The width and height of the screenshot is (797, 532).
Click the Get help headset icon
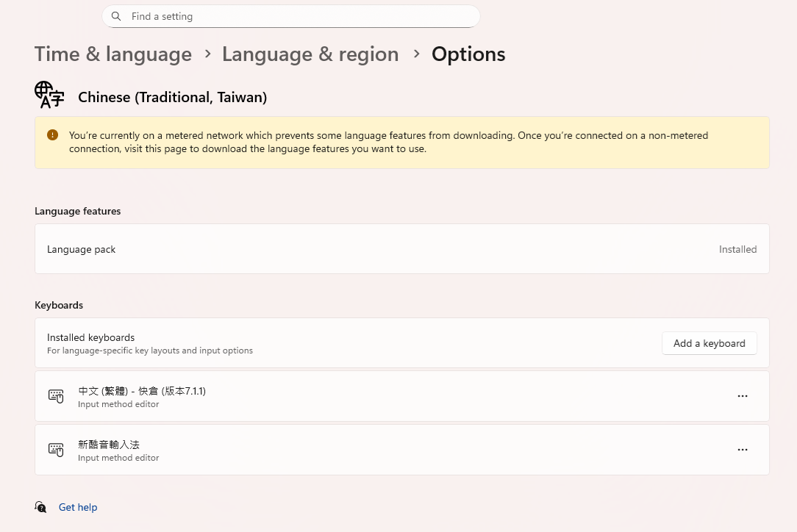click(x=40, y=506)
